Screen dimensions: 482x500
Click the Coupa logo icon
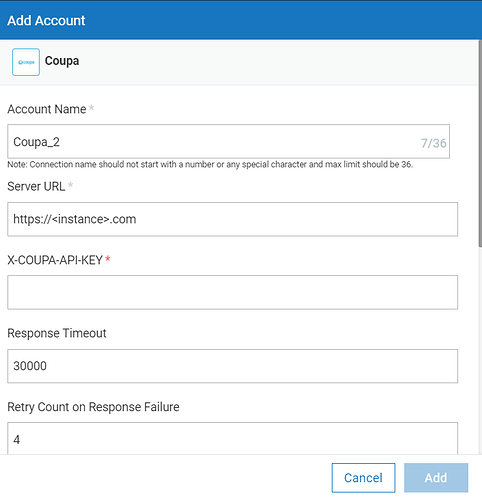pos(26,62)
